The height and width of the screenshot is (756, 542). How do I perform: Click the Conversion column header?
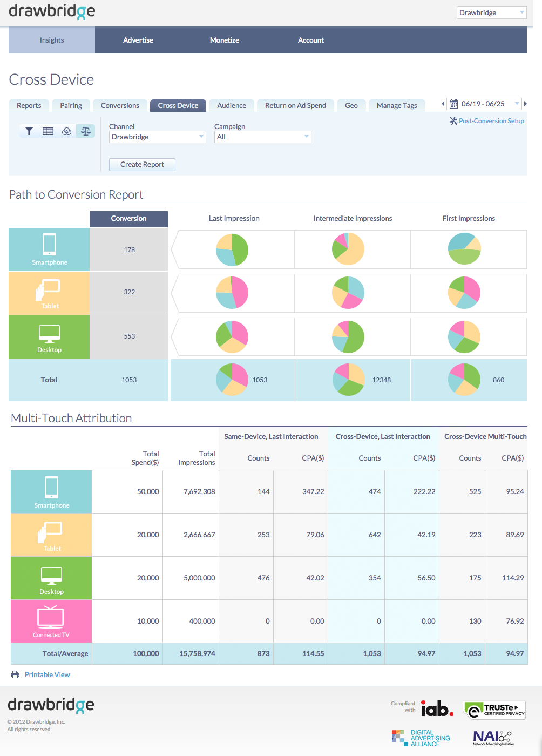click(x=128, y=219)
